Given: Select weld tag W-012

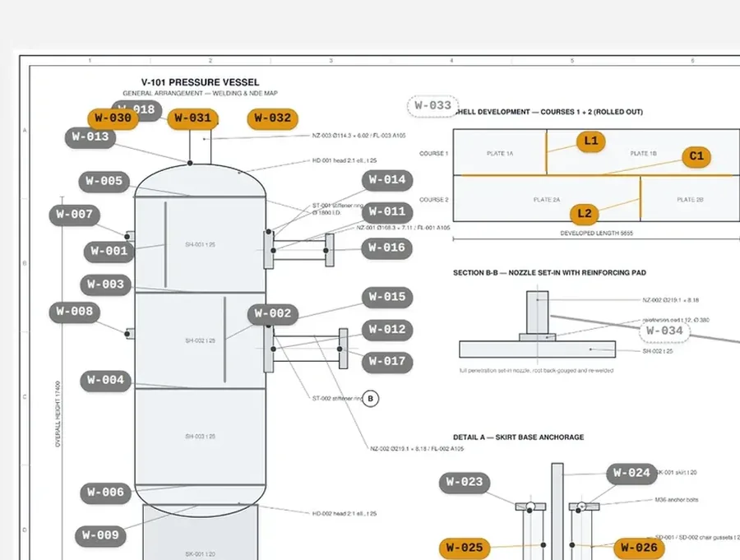Looking at the screenshot, I should [387, 330].
